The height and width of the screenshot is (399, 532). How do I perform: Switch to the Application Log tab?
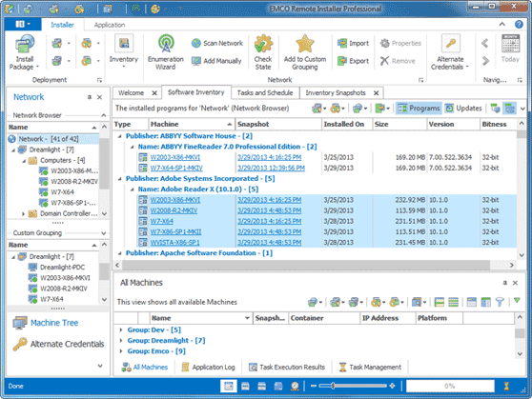tap(209, 368)
